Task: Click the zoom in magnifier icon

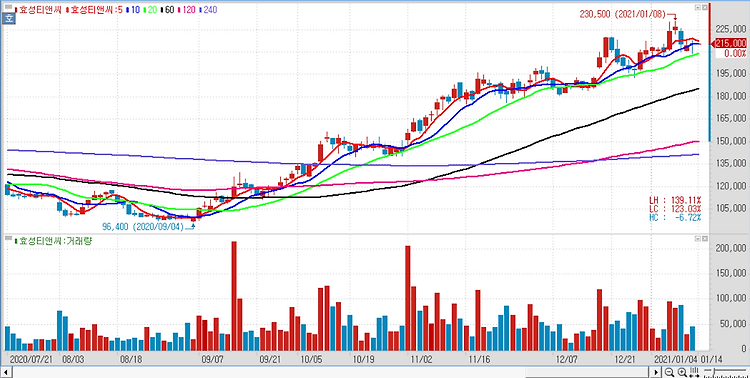Action: click(682, 372)
